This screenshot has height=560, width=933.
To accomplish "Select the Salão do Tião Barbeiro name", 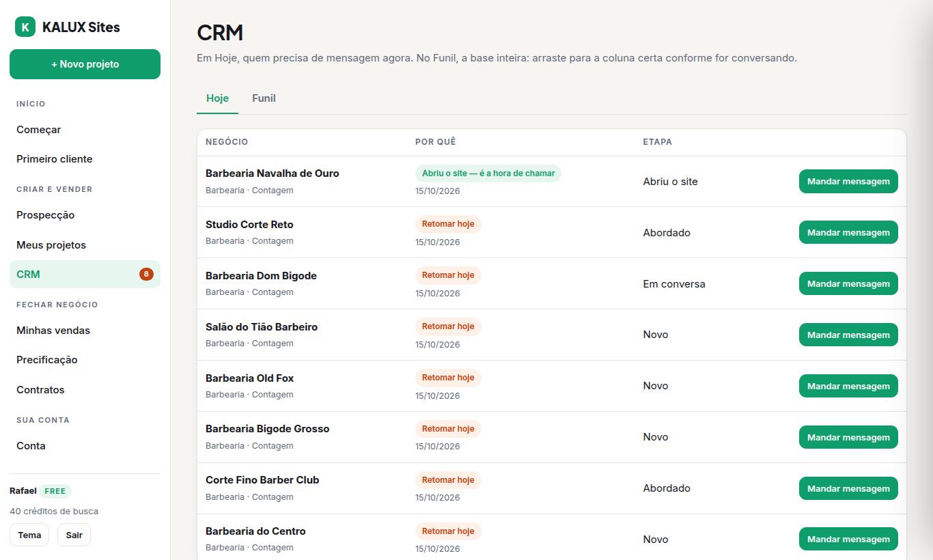I will [x=262, y=327].
